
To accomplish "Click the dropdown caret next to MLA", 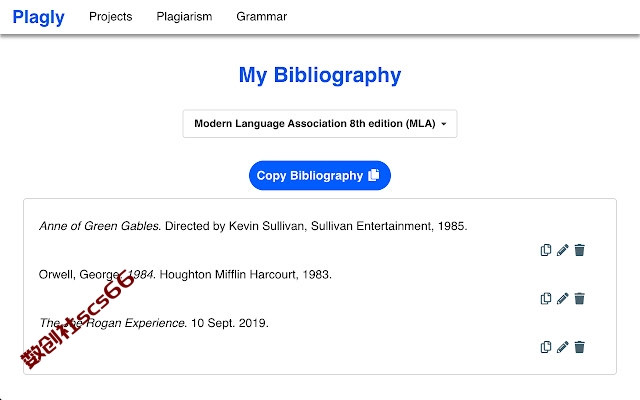I will pyautogui.click(x=444, y=124).
